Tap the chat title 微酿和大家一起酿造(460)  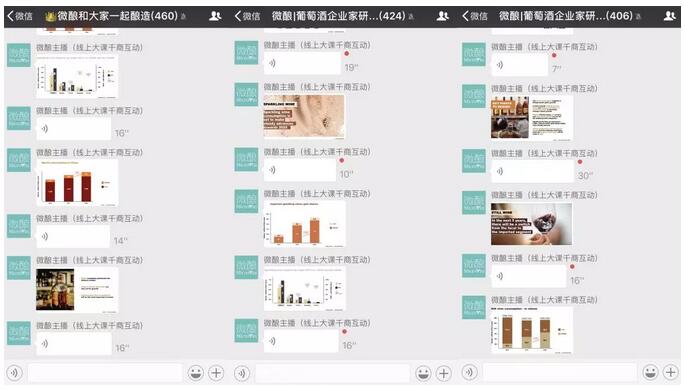click(111, 17)
